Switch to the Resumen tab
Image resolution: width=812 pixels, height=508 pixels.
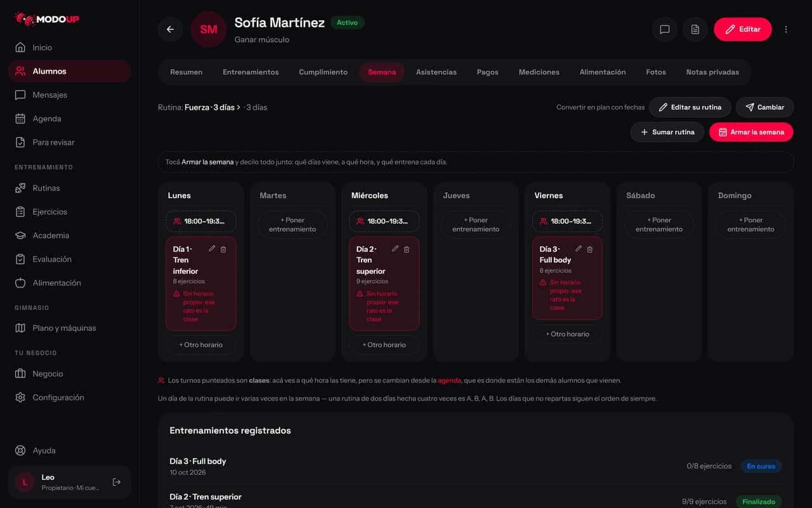point(187,72)
